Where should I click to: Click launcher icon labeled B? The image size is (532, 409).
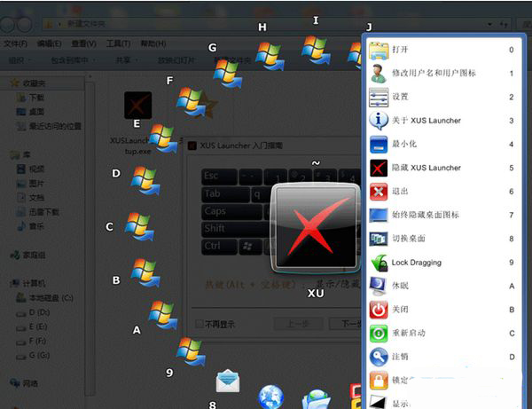(145, 272)
